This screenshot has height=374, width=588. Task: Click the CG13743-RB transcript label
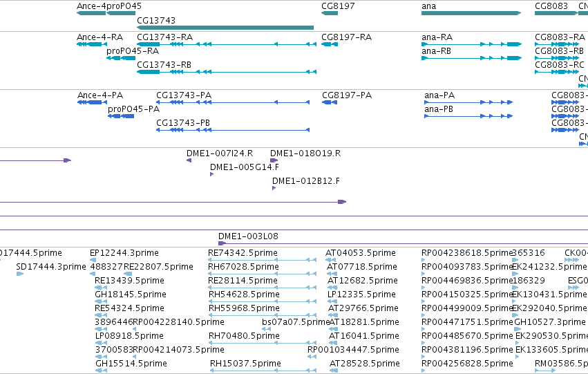tap(164, 65)
